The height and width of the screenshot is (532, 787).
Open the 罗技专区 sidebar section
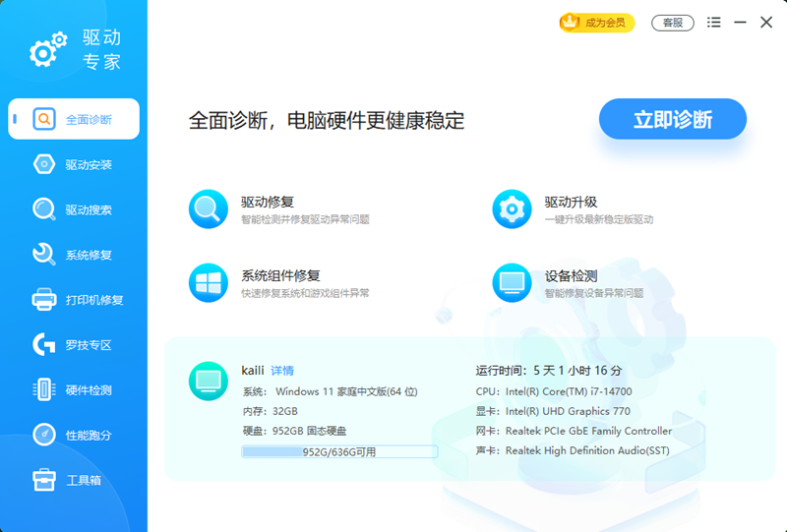tap(75, 345)
